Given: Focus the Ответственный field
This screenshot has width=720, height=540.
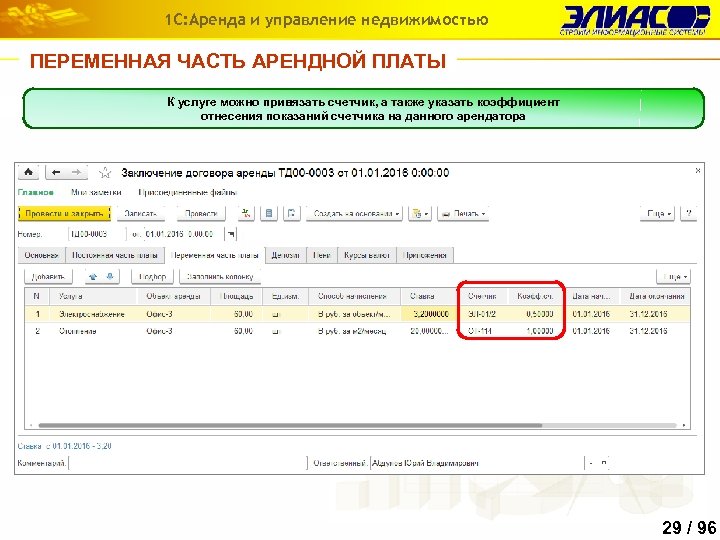Looking at the screenshot, I should 477,463.
